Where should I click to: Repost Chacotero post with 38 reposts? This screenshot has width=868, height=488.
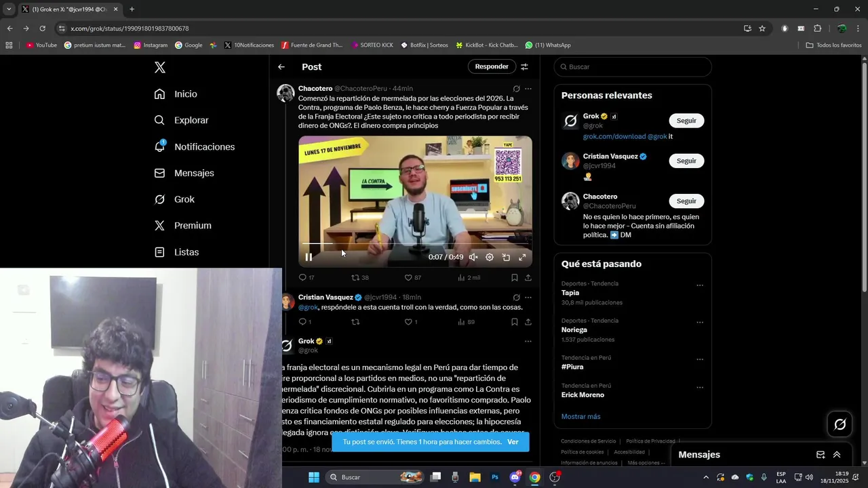coord(359,278)
